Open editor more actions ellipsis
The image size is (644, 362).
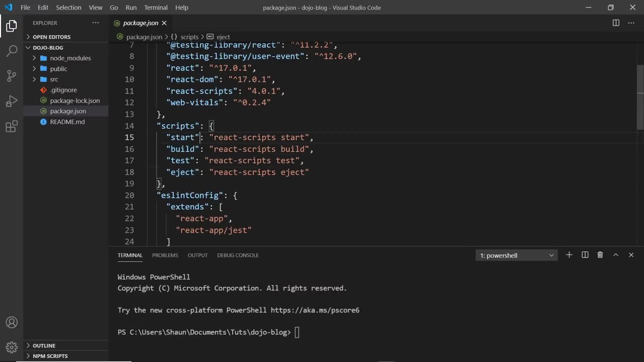(632, 23)
